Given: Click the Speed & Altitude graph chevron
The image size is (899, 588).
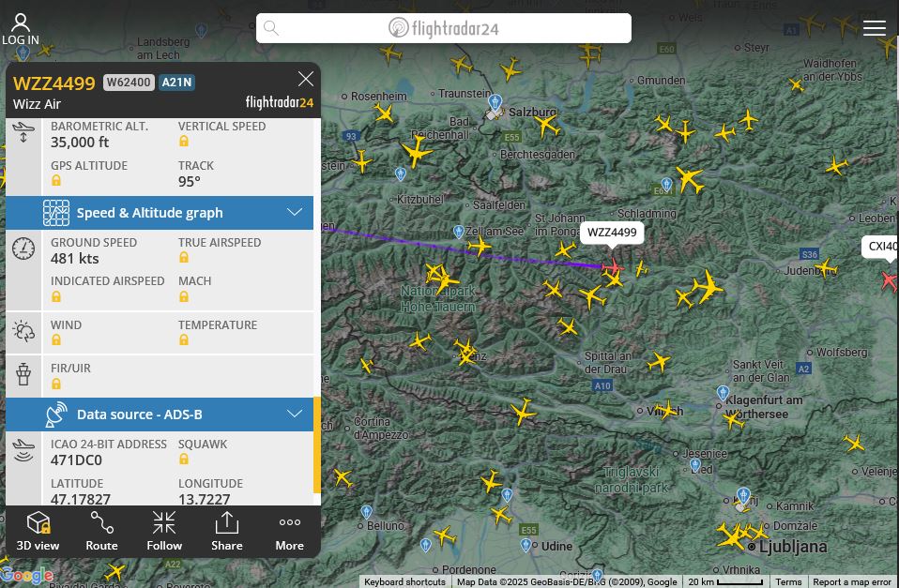Looking at the screenshot, I should tap(295, 213).
